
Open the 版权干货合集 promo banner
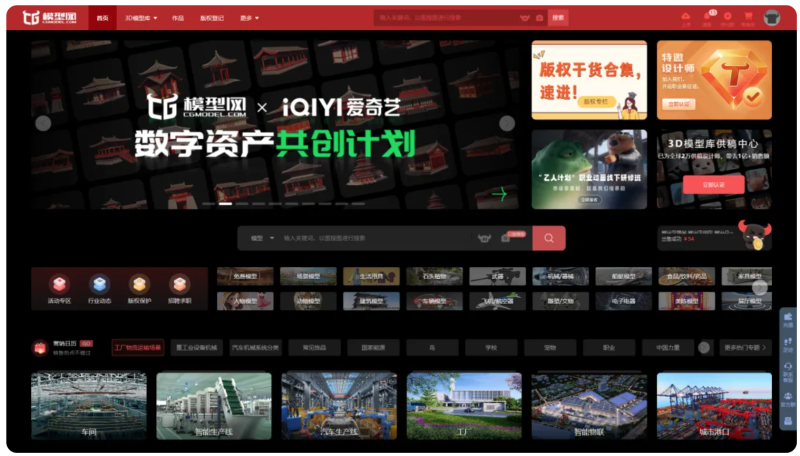click(589, 80)
